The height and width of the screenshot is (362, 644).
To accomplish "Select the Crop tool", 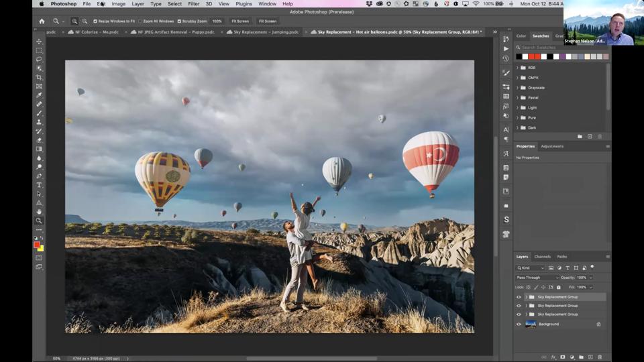I will (x=39, y=78).
